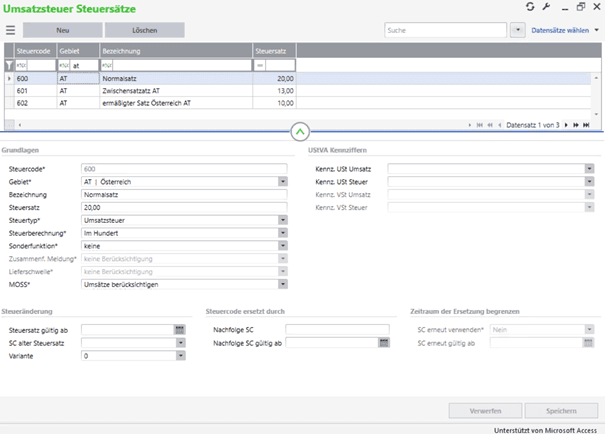Collapse the table with the green chevron circle
The height and width of the screenshot is (434, 605).
click(x=300, y=132)
